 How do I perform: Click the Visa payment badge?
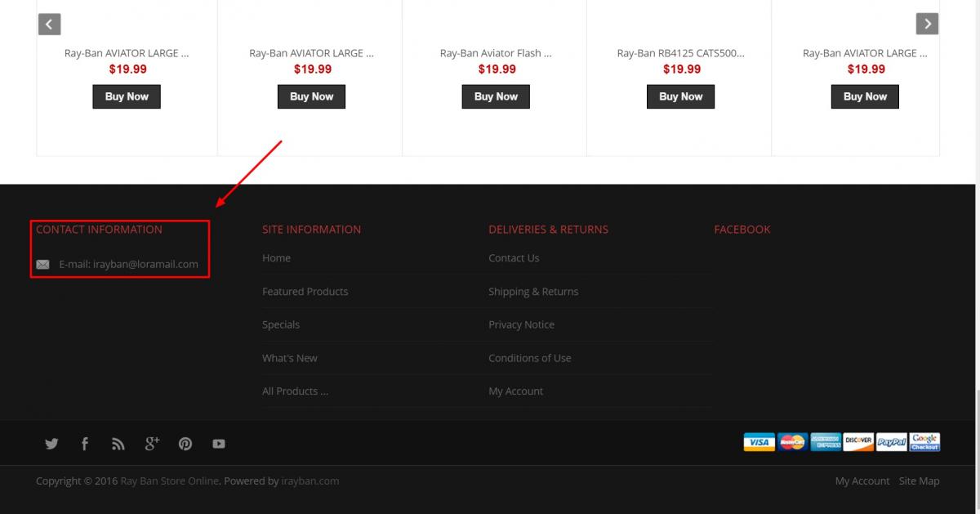759,442
